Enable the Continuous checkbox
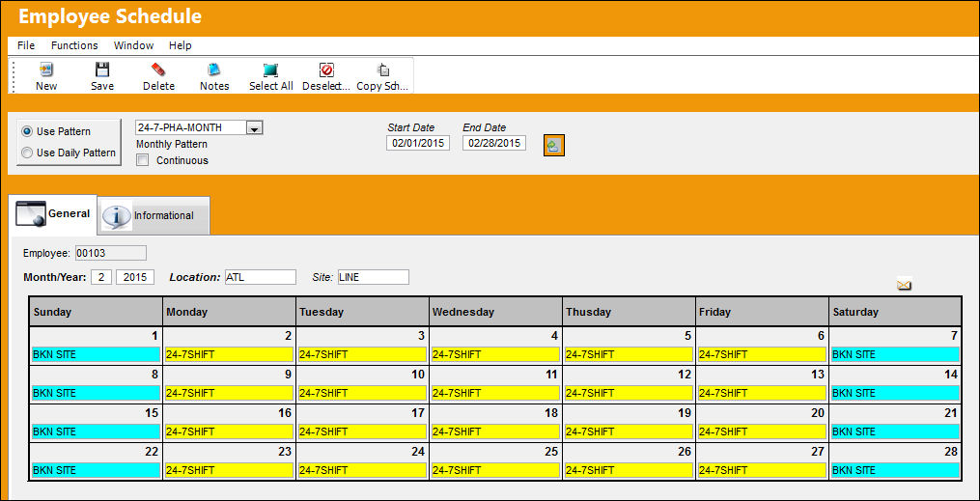Viewport: 980px width, 501px height. (143, 160)
